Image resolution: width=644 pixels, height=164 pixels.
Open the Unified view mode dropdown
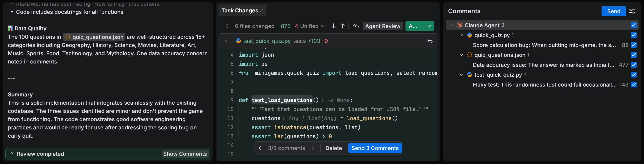click(x=312, y=26)
